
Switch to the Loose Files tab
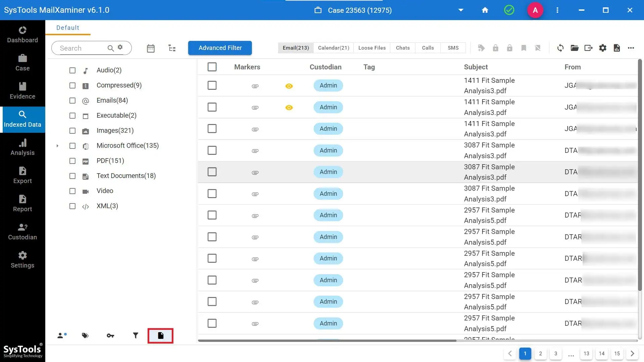(372, 48)
